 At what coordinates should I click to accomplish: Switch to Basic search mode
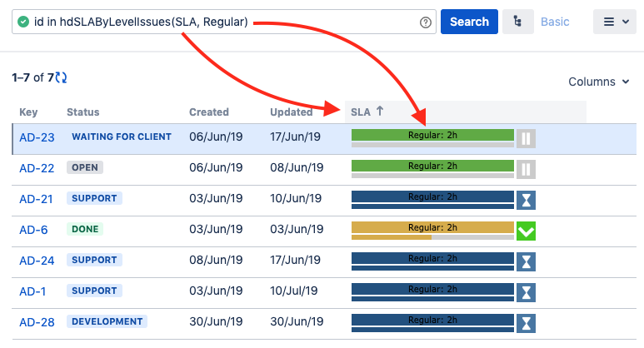tap(555, 22)
